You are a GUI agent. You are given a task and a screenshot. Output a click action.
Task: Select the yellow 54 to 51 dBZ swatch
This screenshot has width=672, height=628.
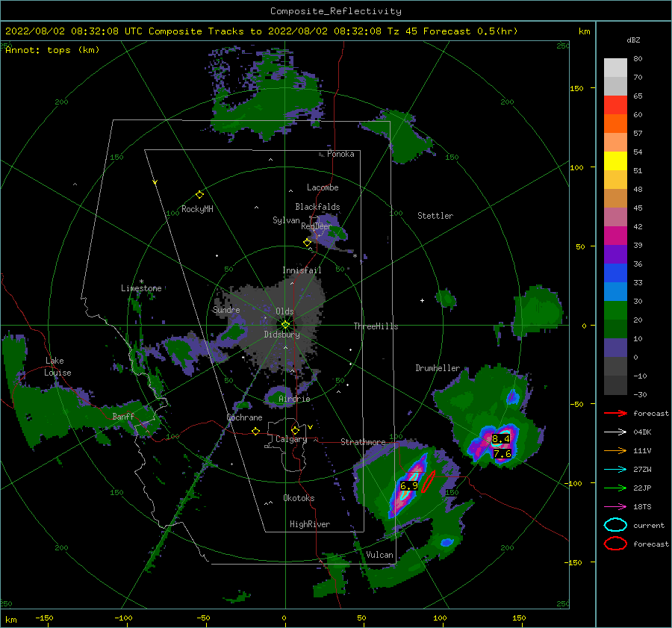[615, 161]
